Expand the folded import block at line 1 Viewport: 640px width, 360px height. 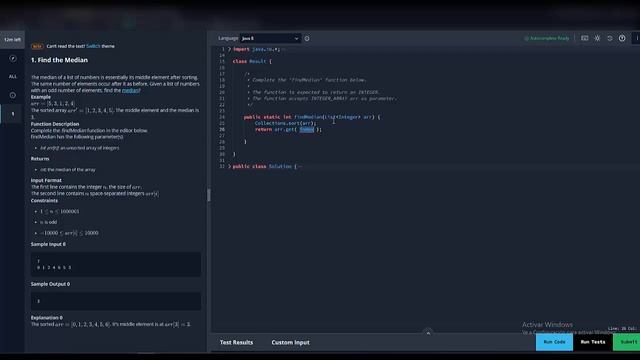pos(229,49)
